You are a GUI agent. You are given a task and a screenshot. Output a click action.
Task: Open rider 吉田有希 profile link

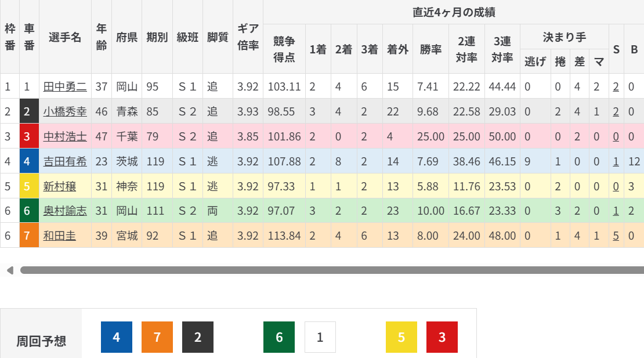[65, 162]
